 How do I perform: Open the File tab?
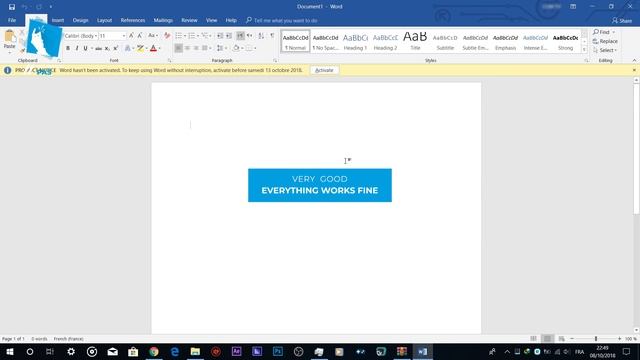point(12,20)
